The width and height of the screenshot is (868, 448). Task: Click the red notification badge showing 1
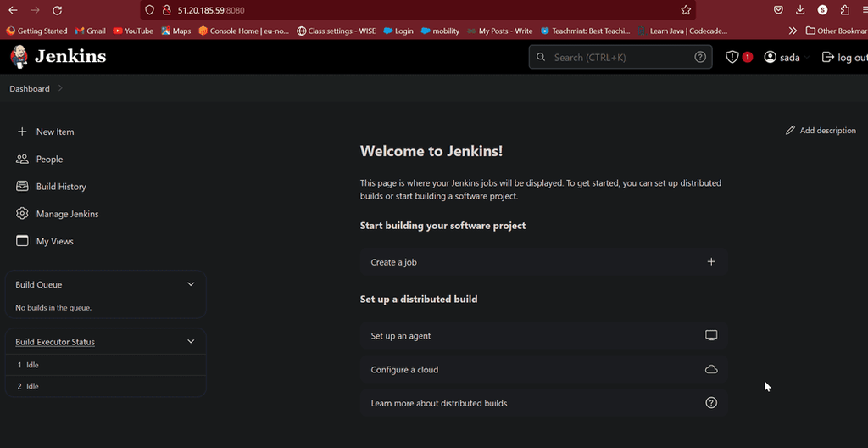(748, 57)
